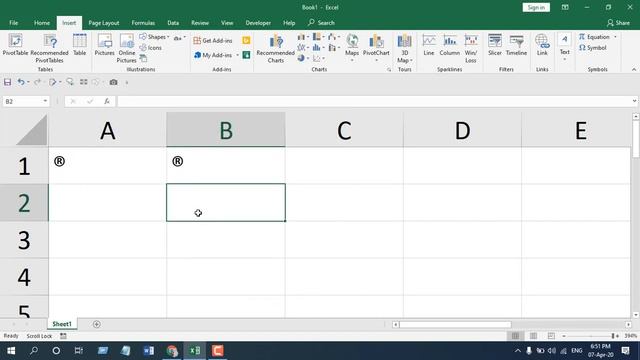Screen dimensions: 640x360
Task: Insert a hyperlink with Link
Action: pos(542,45)
